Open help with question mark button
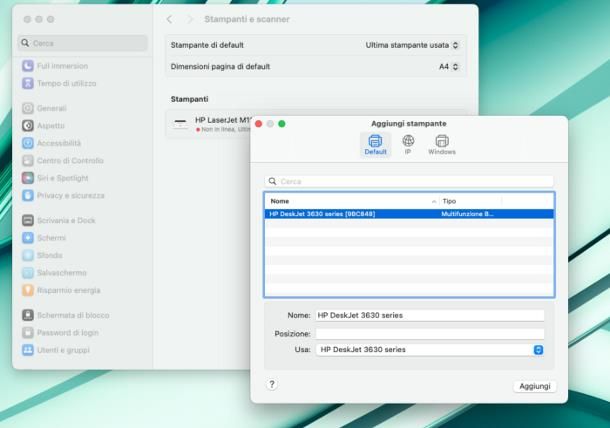This screenshot has height=428, width=610. click(272, 384)
